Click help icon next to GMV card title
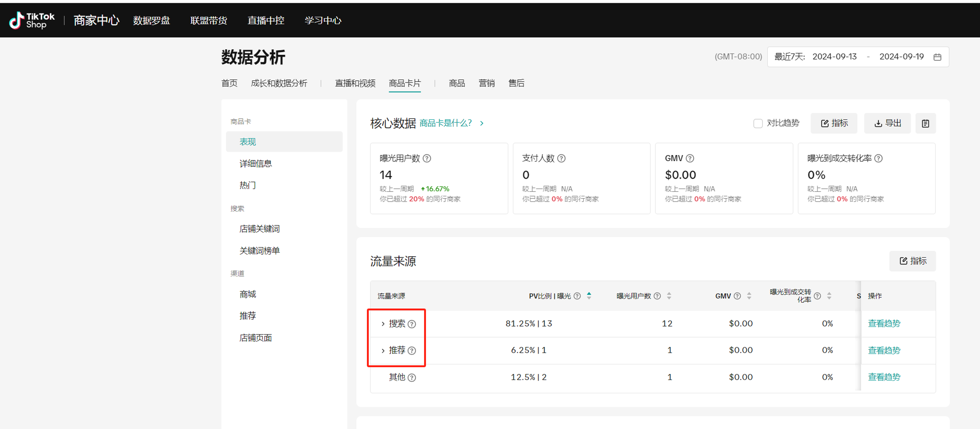This screenshot has width=980, height=429. [x=690, y=158]
